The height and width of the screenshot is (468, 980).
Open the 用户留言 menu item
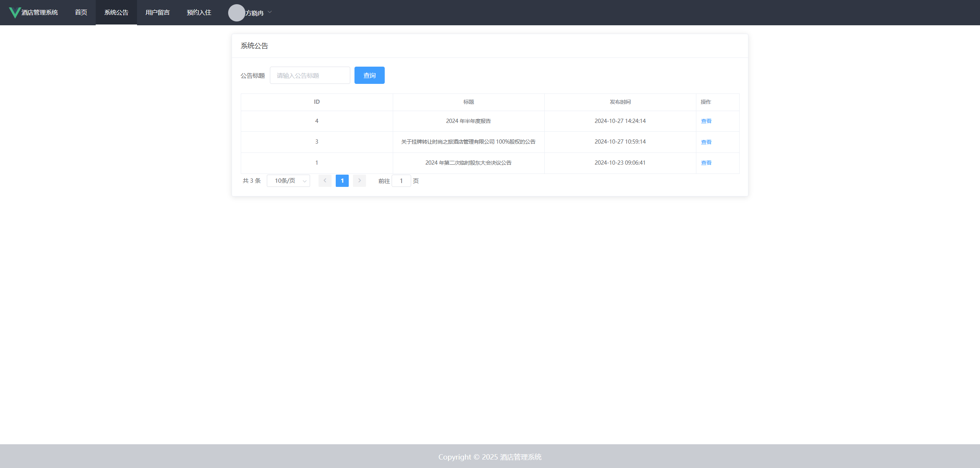pos(157,12)
